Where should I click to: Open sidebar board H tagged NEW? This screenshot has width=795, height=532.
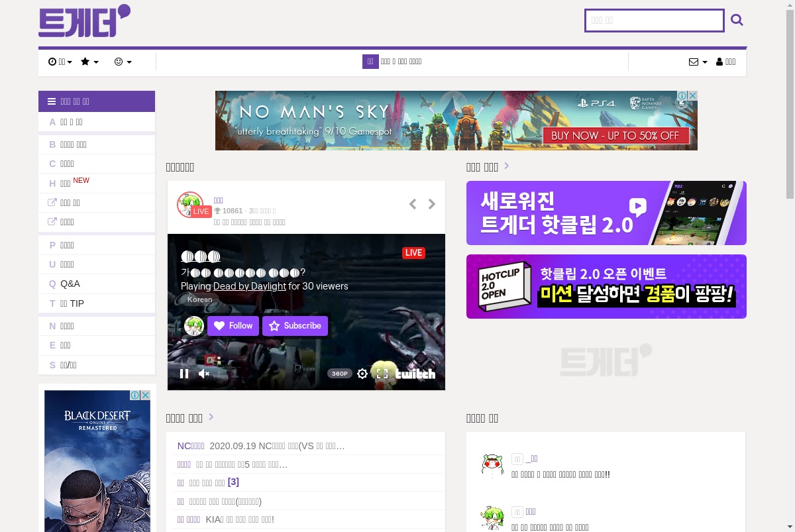[x=97, y=183]
